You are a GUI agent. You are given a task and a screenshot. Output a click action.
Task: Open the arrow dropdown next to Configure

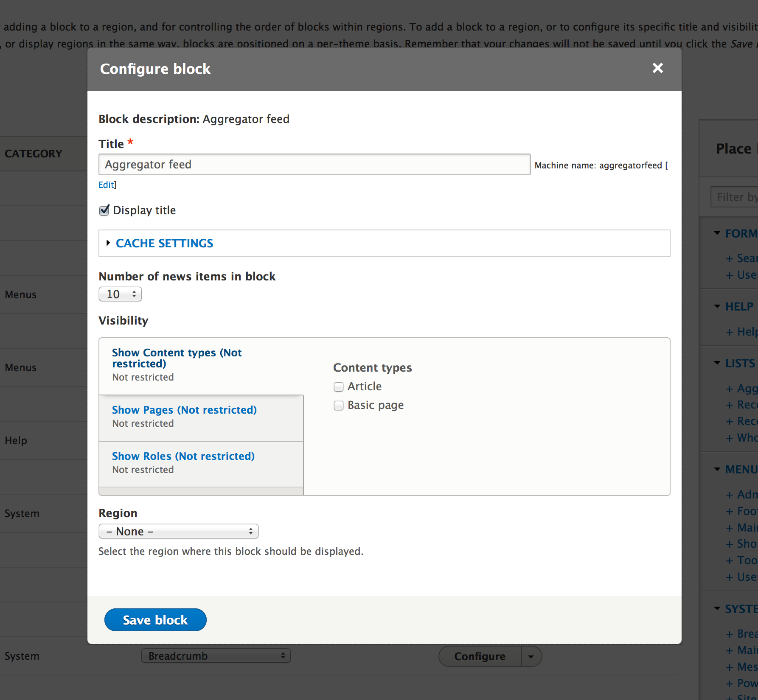531,656
